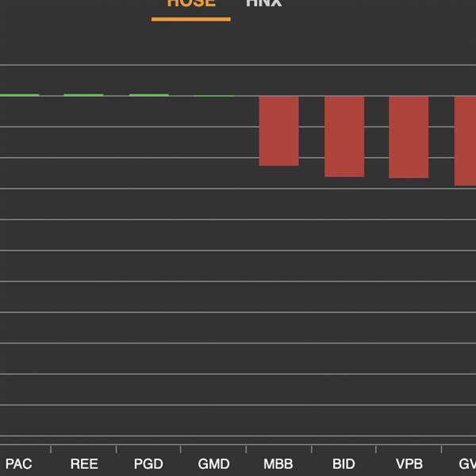The width and height of the screenshot is (476, 476).
Task: Click the tick mark between GMD and MBB
Action: click(x=246, y=449)
